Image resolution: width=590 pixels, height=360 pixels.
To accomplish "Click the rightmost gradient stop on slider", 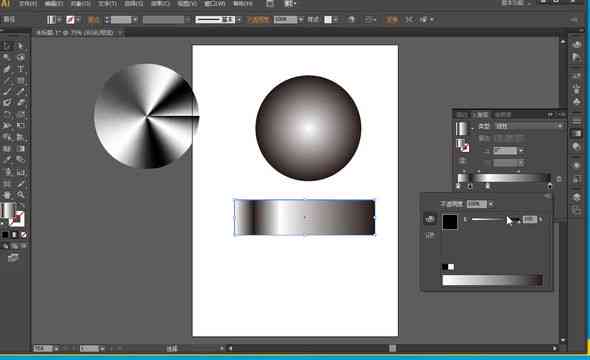I will pos(550,186).
